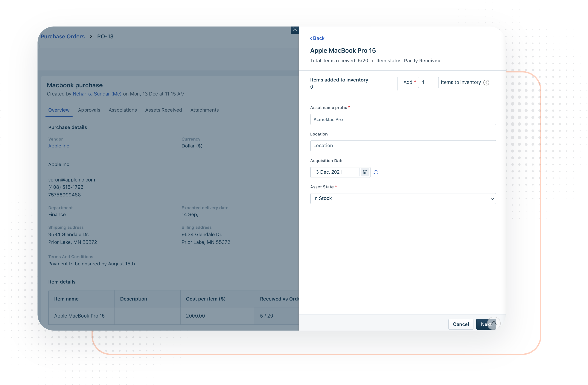This screenshot has width=588, height=385.
Task: Click the AcmeMac Pro asset name prefix field
Action: click(x=403, y=119)
